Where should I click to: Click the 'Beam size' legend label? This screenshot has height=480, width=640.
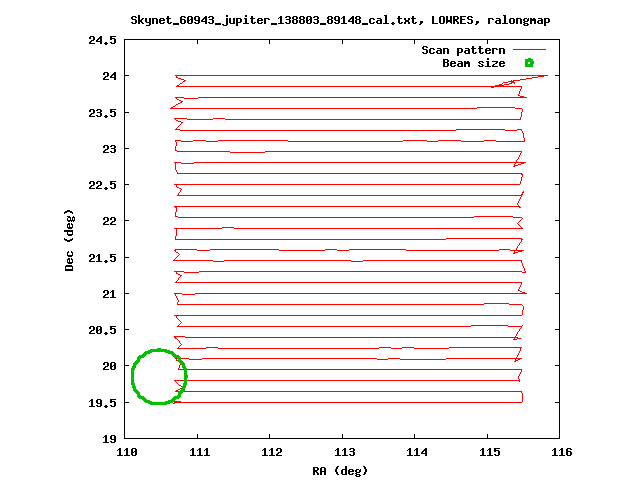[474, 63]
